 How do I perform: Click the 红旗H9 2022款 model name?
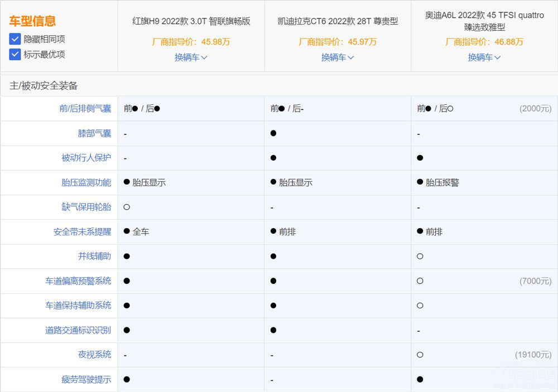point(190,18)
